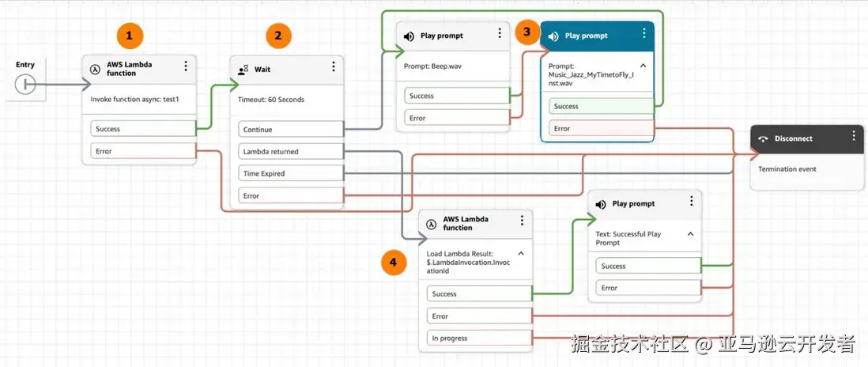Open three-dot menu on the Wait block
This screenshot has width=868, height=367.
pyautogui.click(x=334, y=67)
